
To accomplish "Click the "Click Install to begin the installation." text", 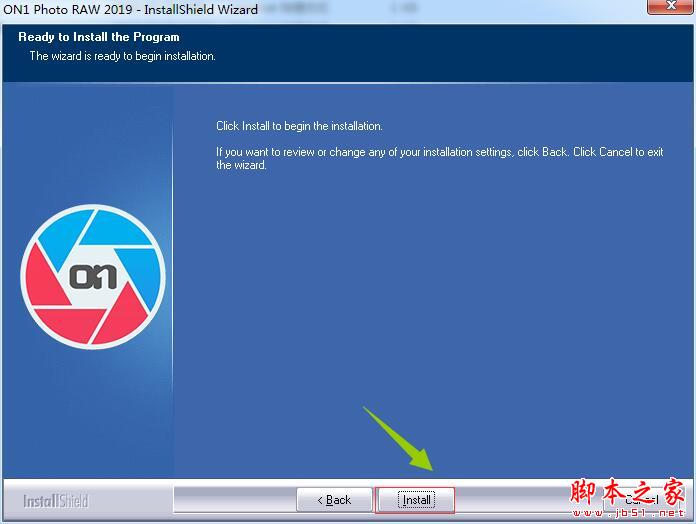I will pyautogui.click(x=299, y=126).
